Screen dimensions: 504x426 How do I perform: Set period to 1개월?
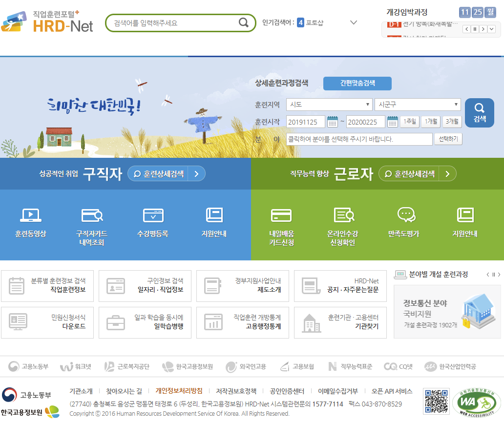pos(431,122)
